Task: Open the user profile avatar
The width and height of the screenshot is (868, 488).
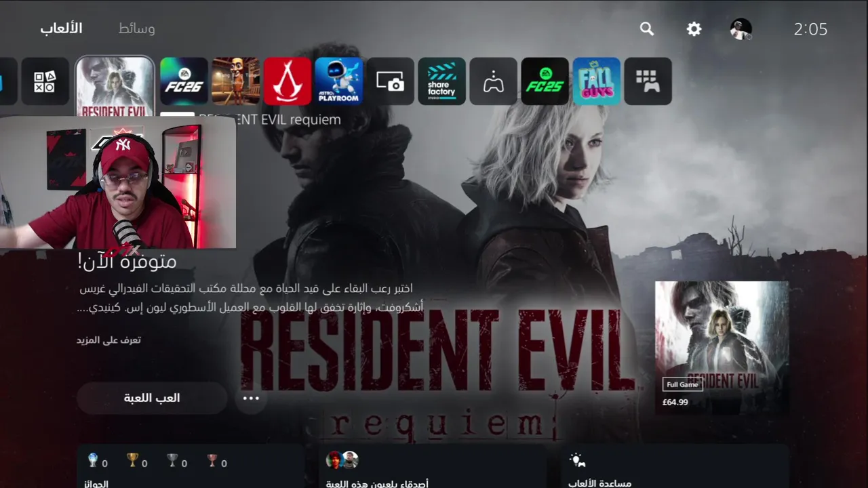Action: 741,28
